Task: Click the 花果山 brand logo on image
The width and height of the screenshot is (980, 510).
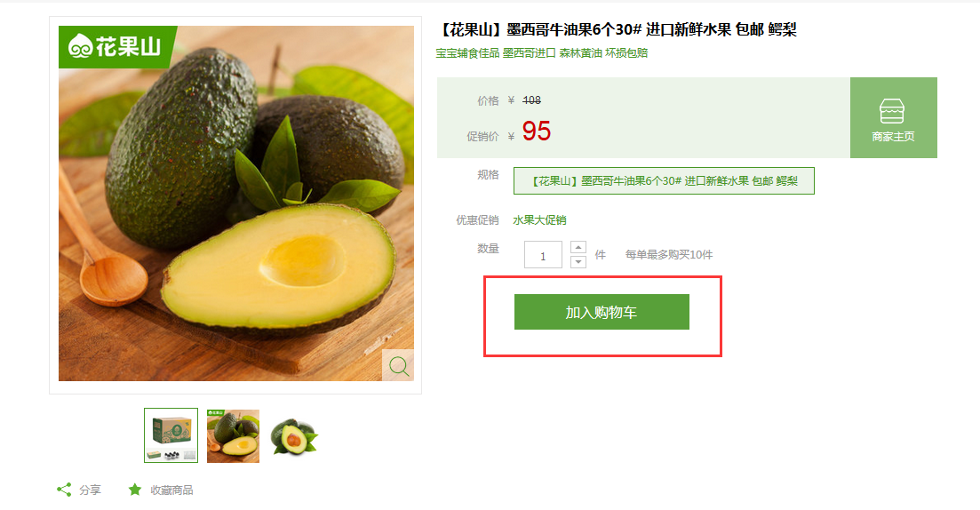Action: click(x=115, y=46)
